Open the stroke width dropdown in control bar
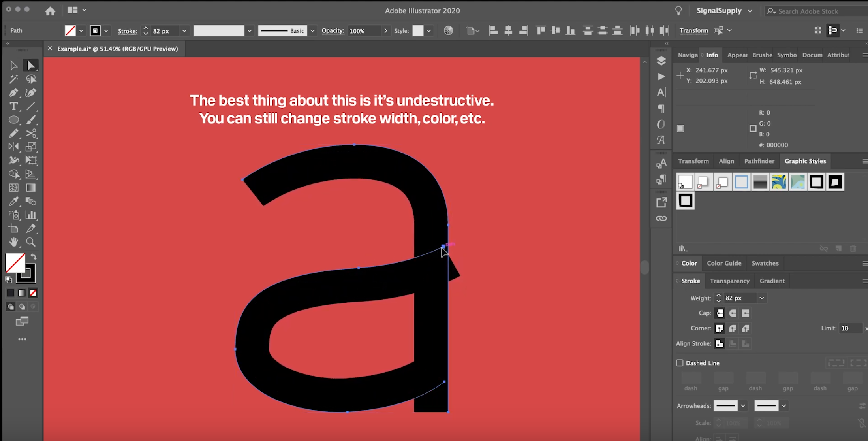This screenshot has width=868, height=441. [184, 31]
